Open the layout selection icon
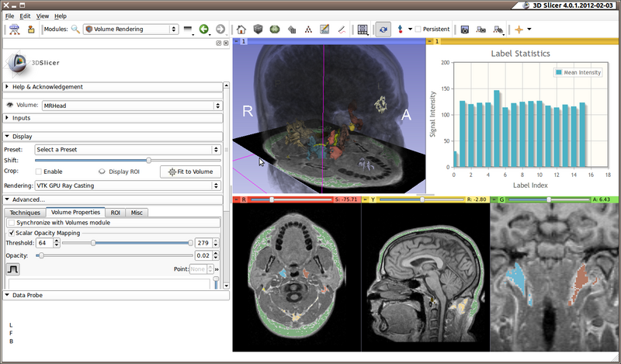 point(363,29)
